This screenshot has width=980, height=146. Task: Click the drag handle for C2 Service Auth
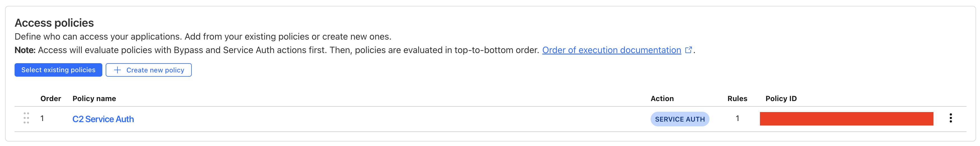(26, 118)
